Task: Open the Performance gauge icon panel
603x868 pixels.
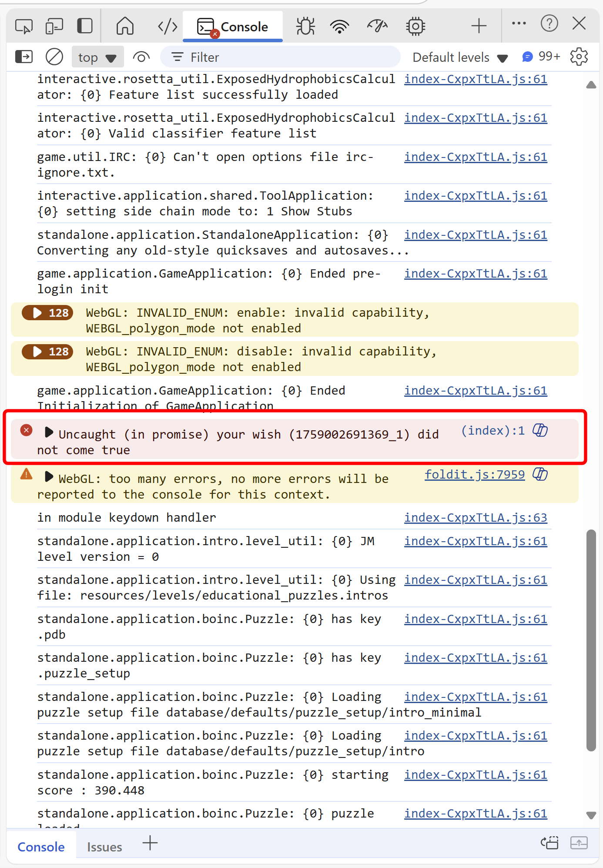Action: 377,26
